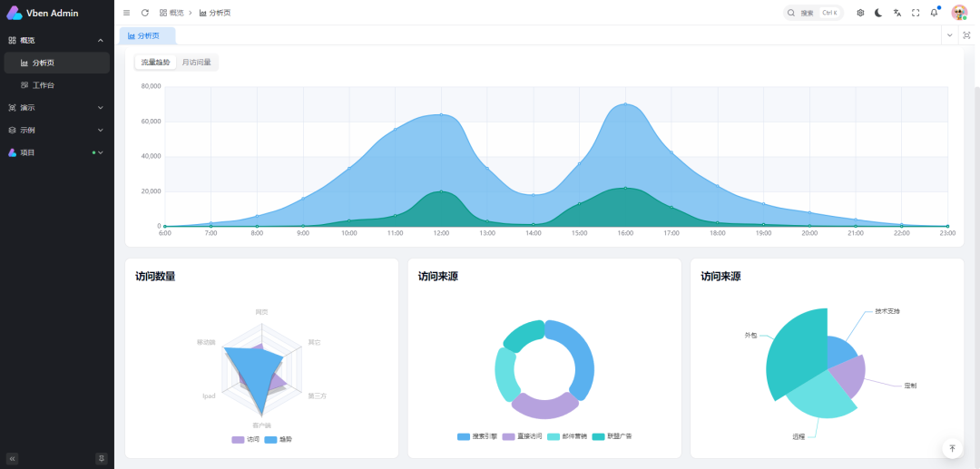Select the 流量趋势 chart tab

(x=155, y=63)
